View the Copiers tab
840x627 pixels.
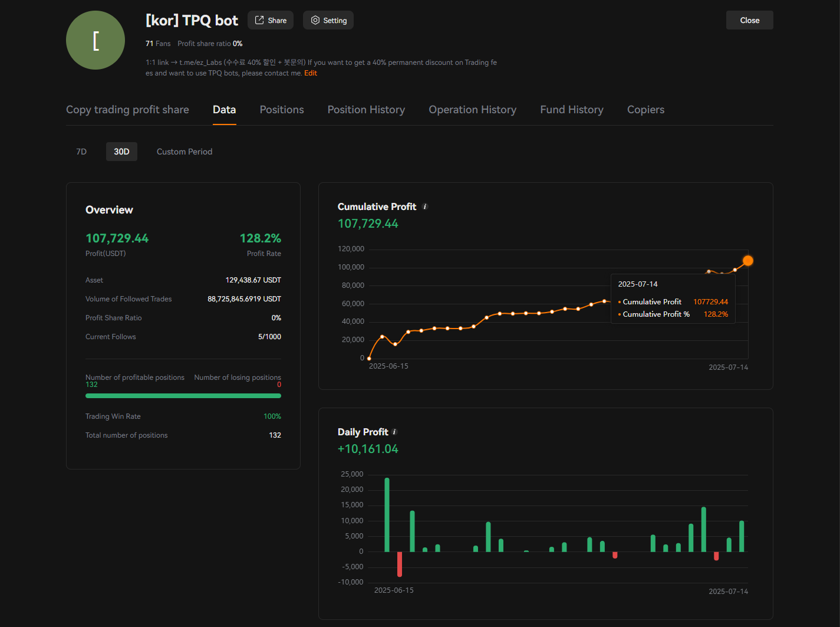[x=645, y=110]
